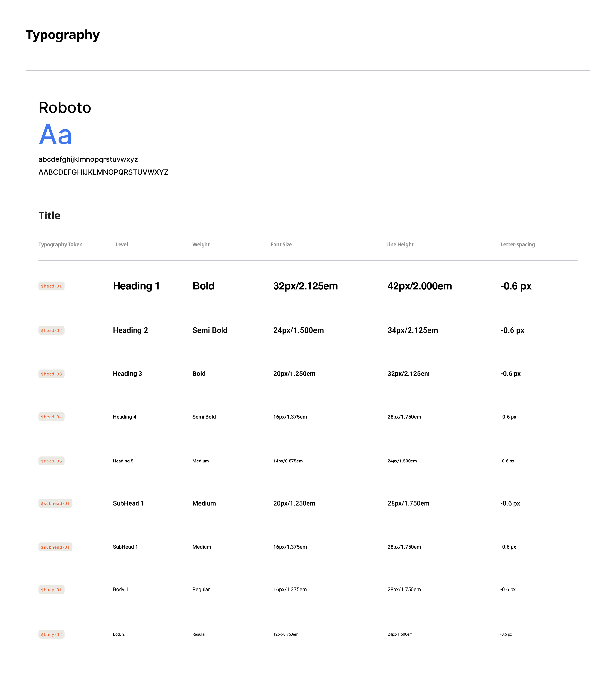This screenshot has height=691, width=616.
Task: Click the Letter-spacing column header
Action: click(517, 245)
